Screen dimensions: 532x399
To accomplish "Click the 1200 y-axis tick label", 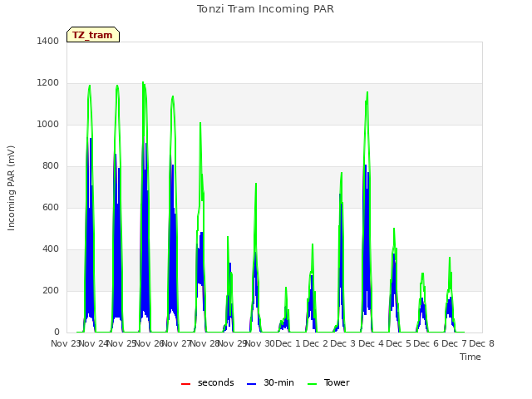I will click(48, 83).
